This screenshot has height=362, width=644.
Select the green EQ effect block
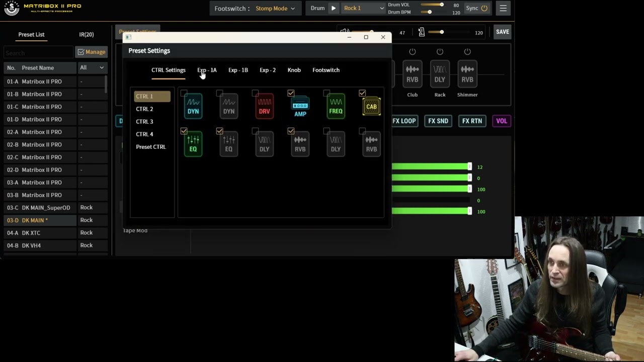click(x=193, y=144)
